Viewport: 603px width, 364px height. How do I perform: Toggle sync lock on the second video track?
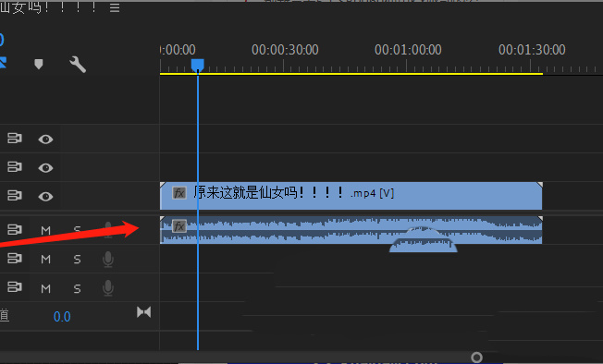pyautogui.click(x=15, y=167)
